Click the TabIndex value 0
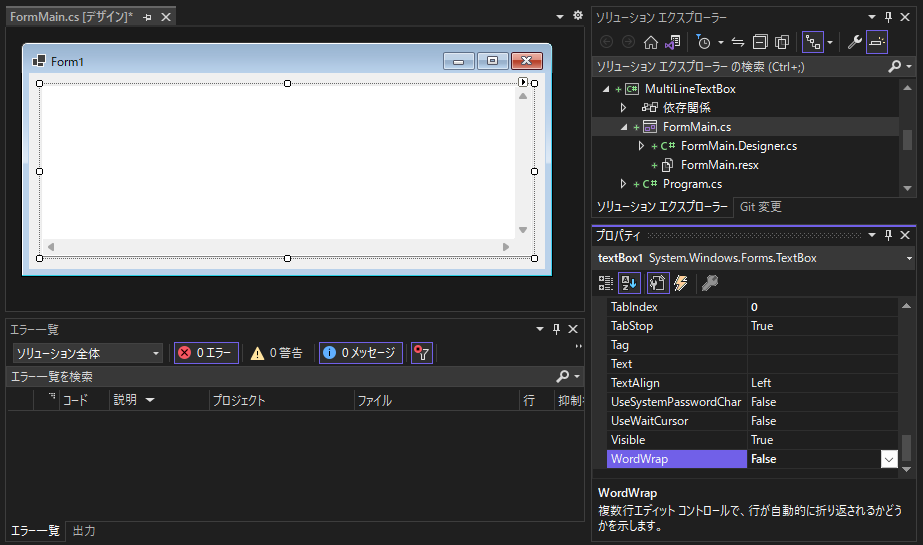Screen dimensions: 923x545 click(x=754, y=307)
